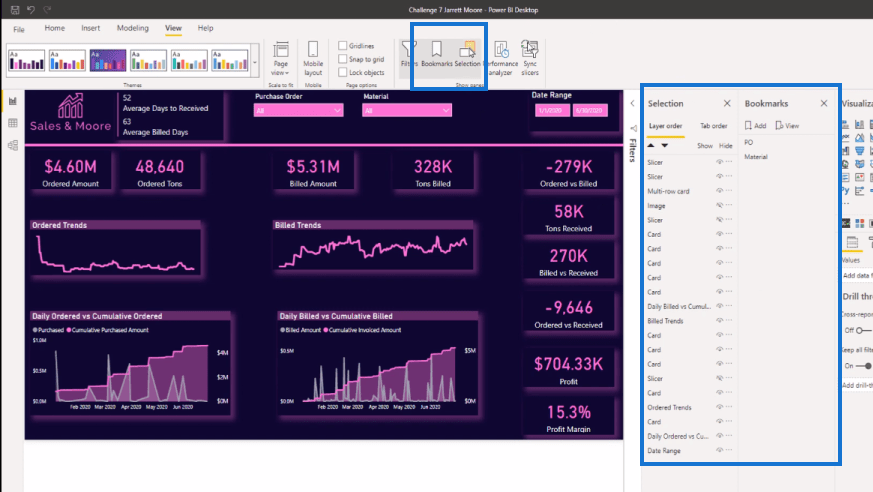Edit the Date Range start date field
The width and height of the screenshot is (873, 492).
coord(550,110)
